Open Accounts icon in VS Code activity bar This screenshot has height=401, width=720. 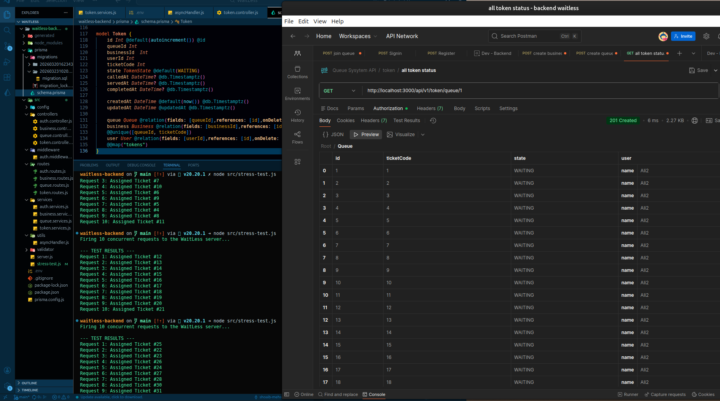pos(7,370)
